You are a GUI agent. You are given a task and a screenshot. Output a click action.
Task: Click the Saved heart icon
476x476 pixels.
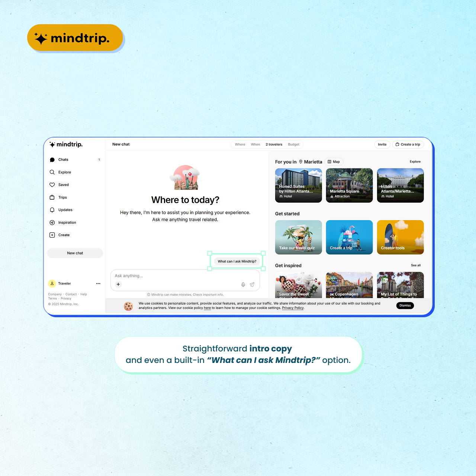pyautogui.click(x=52, y=185)
